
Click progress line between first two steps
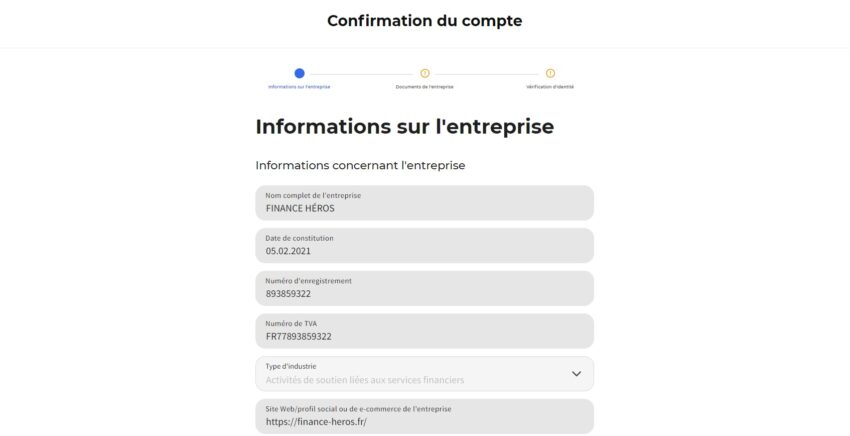click(x=362, y=73)
